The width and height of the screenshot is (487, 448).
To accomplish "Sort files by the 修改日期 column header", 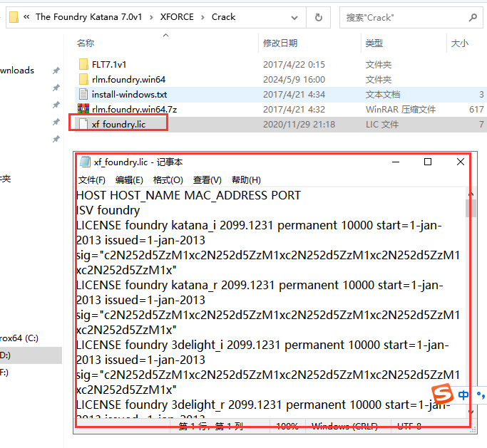I will click(x=280, y=43).
